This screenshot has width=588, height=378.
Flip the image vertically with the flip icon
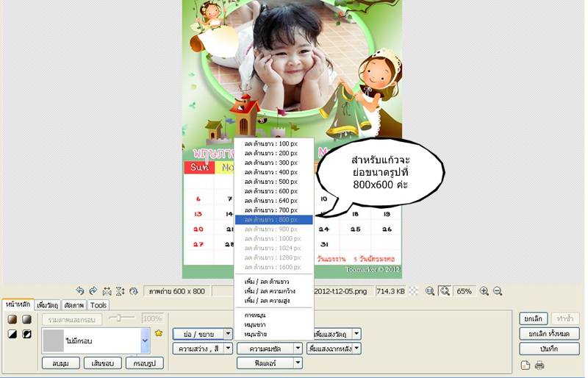[120, 291]
